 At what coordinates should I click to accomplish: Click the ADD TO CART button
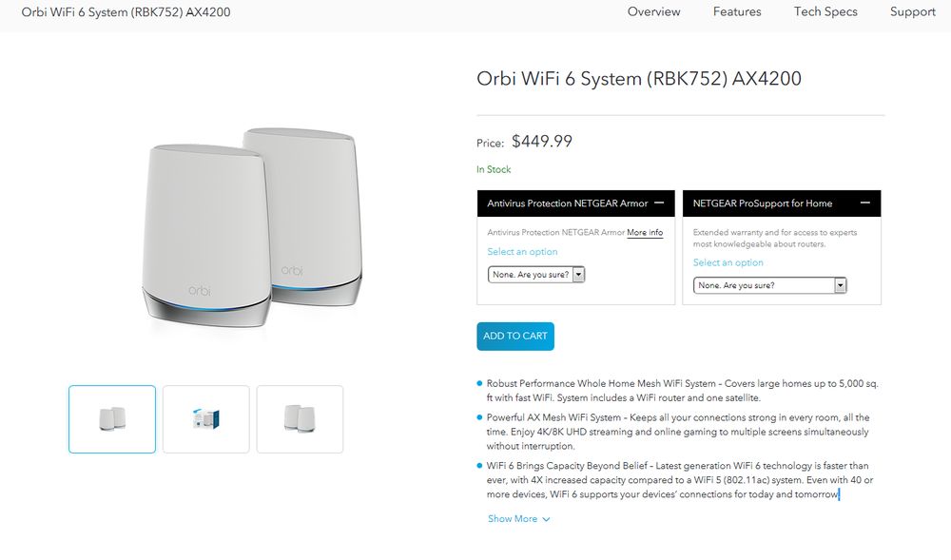(514, 336)
